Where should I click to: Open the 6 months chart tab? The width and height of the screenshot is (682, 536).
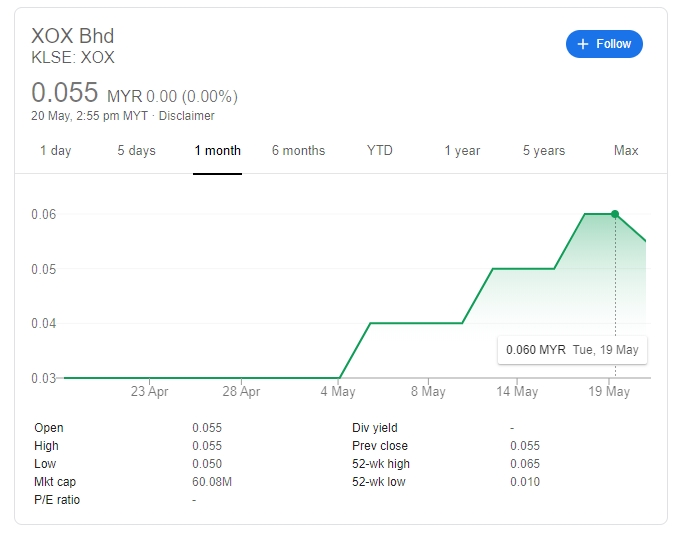(298, 151)
